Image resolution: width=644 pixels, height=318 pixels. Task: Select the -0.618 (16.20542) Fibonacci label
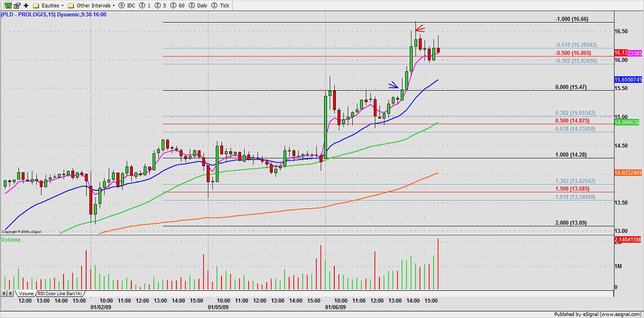(x=576, y=45)
